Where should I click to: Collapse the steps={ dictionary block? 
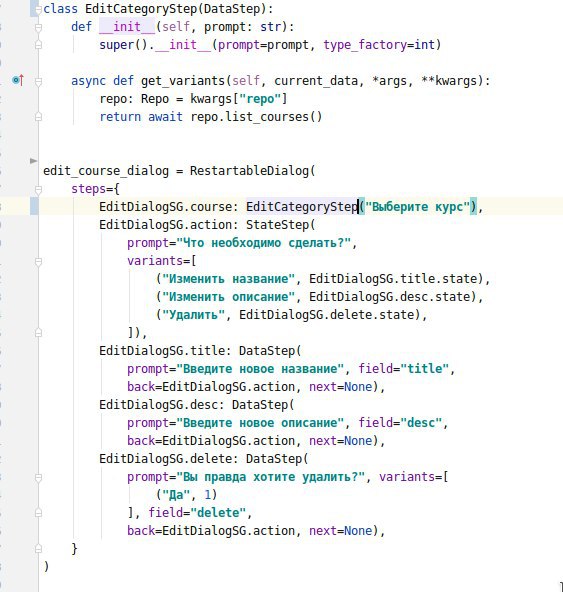point(38,189)
